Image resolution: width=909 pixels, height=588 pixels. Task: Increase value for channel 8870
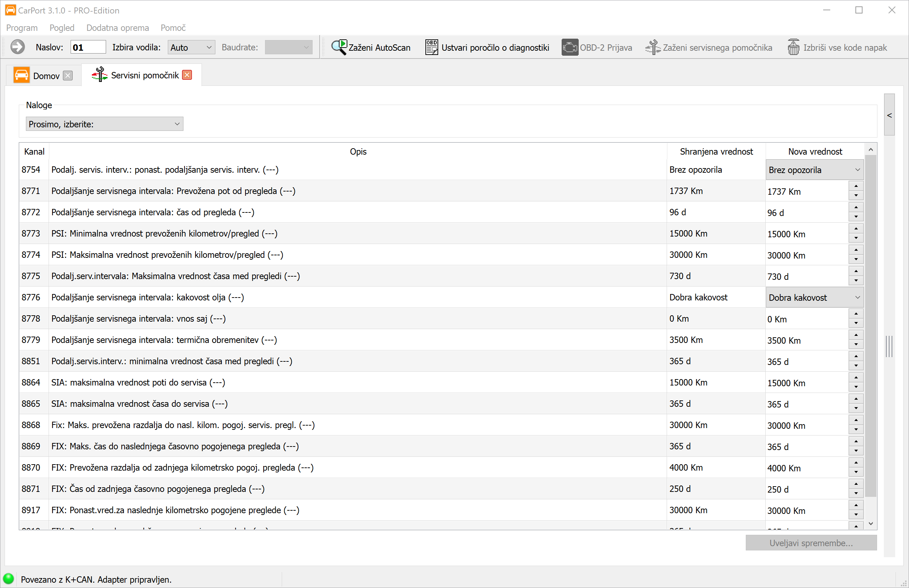[856, 463]
